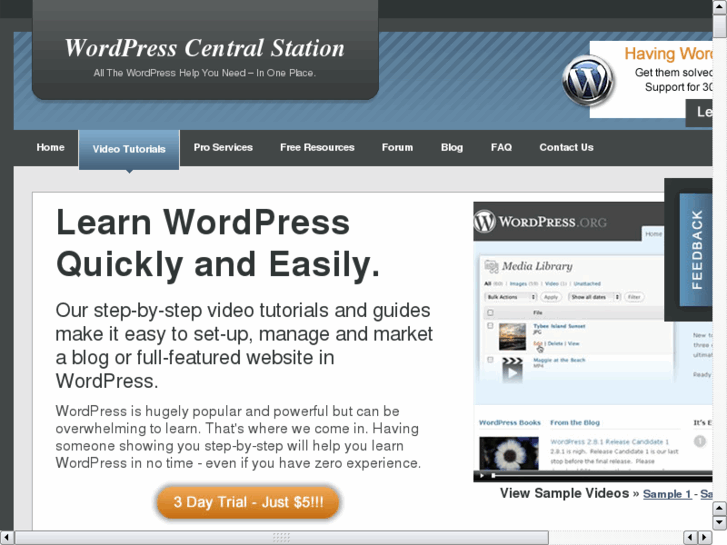Select the Video Tutorials tab
Image resolution: width=727 pixels, height=545 pixels.
(x=129, y=149)
